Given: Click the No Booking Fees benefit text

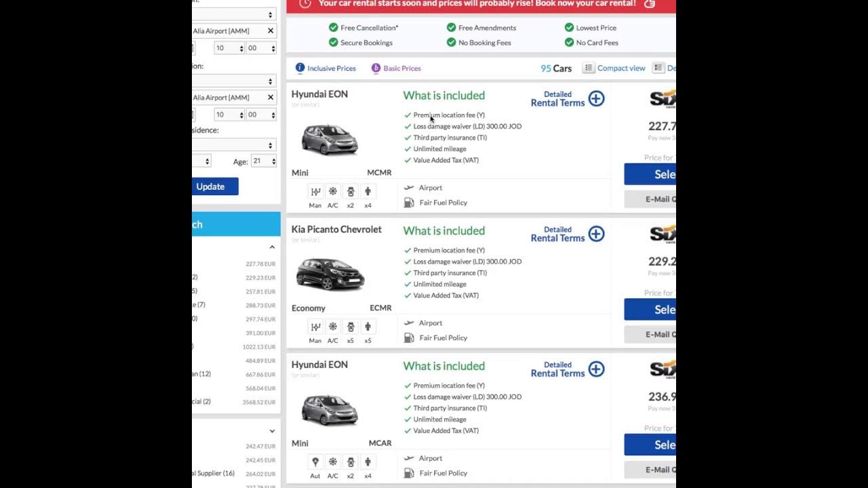Looking at the screenshot, I should tap(485, 43).
